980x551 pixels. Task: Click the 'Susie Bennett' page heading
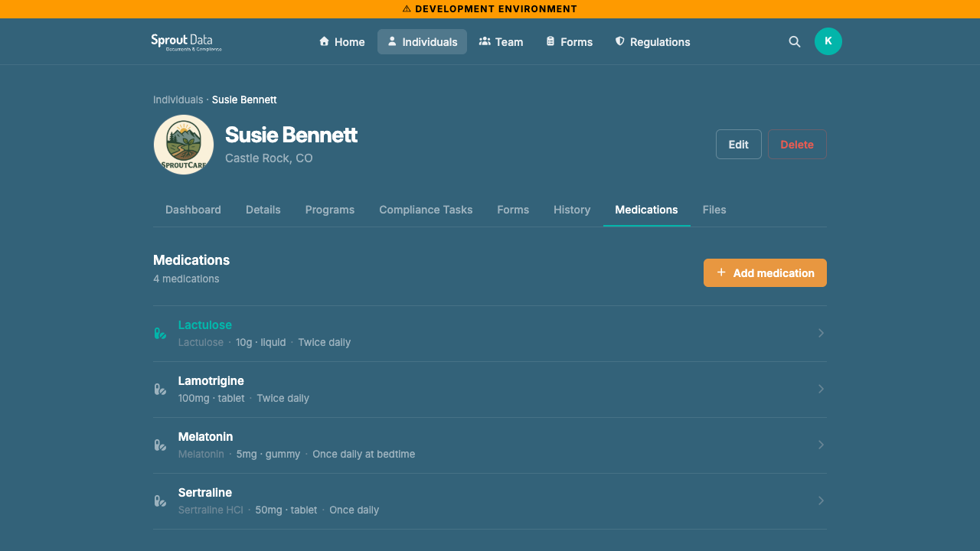[291, 135]
